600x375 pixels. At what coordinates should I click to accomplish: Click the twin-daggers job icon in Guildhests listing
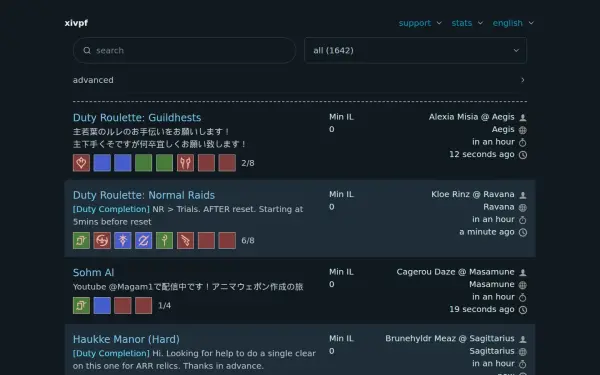(186, 163)
